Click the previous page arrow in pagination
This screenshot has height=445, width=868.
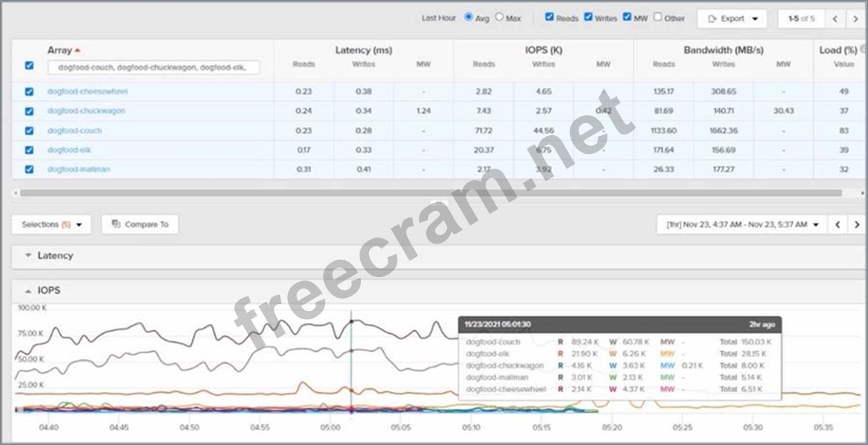click(x=835, y=19)
